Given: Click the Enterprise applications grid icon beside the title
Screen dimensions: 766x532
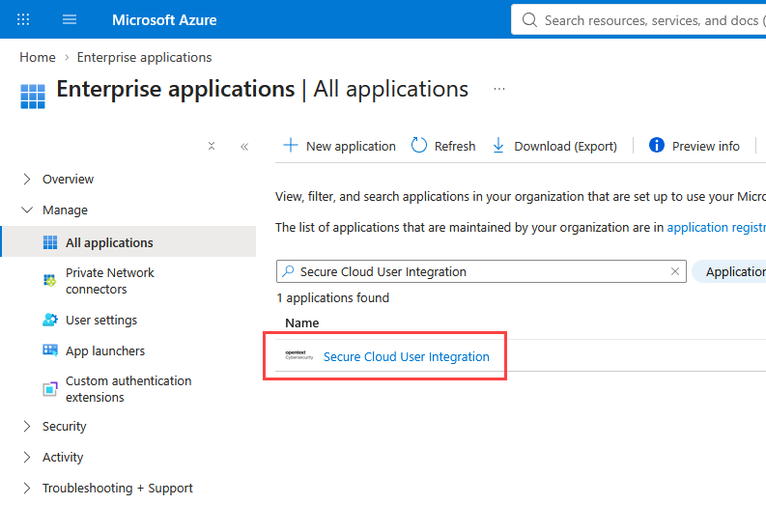Looking at the screenshot, I should pyautogui.click(x=33, y=97).
